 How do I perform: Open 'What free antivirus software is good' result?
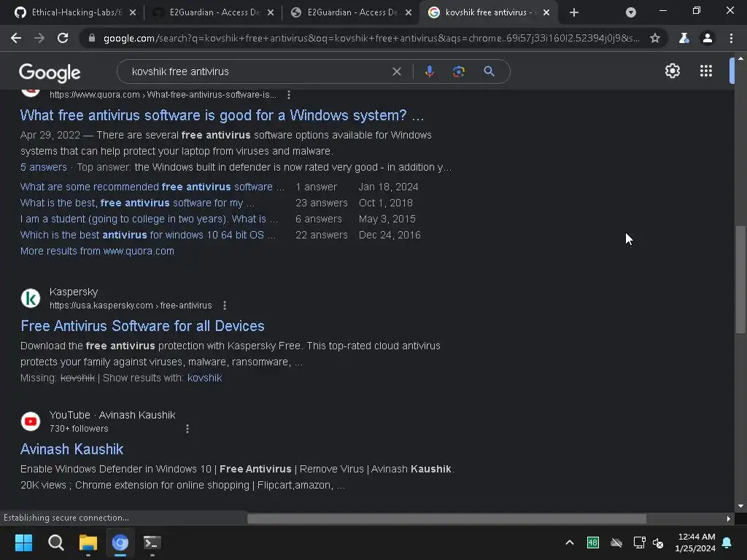click(x=222, y=115)
